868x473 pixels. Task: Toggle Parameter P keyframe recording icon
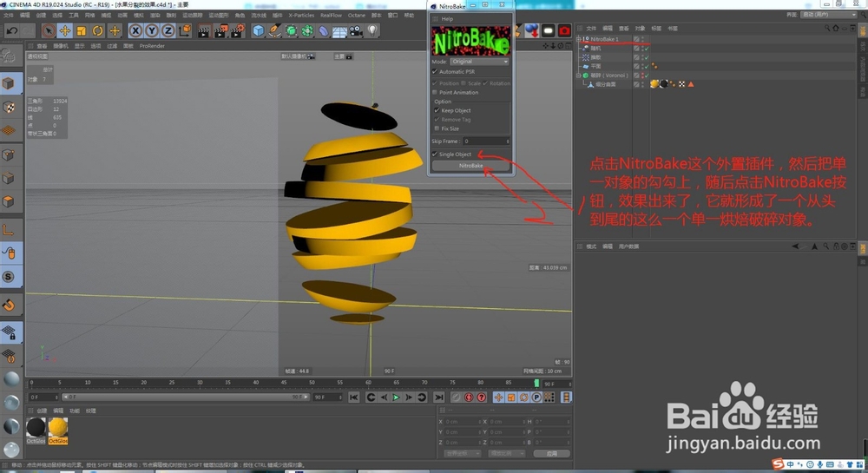tap(536, 397)
